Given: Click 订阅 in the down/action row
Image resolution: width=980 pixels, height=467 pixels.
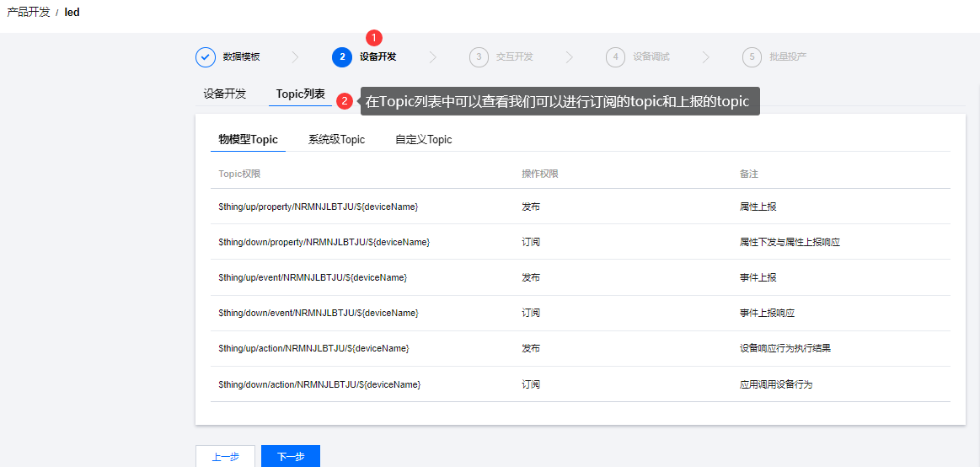Looking at the screenshot, I should pos(531,384).
